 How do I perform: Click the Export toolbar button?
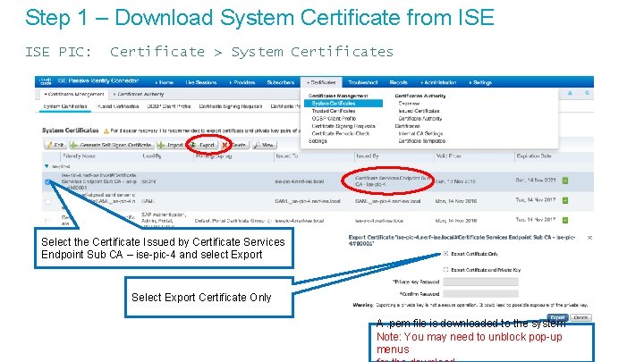[203, 145]
